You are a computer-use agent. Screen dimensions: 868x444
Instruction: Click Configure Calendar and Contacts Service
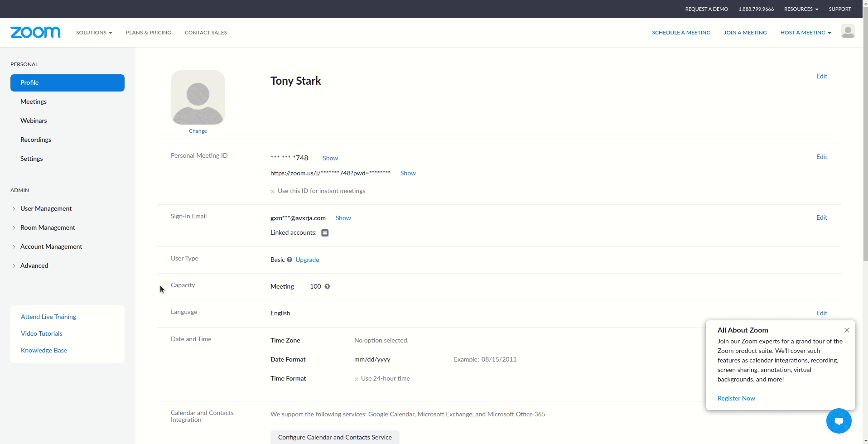tap(335, 437)
